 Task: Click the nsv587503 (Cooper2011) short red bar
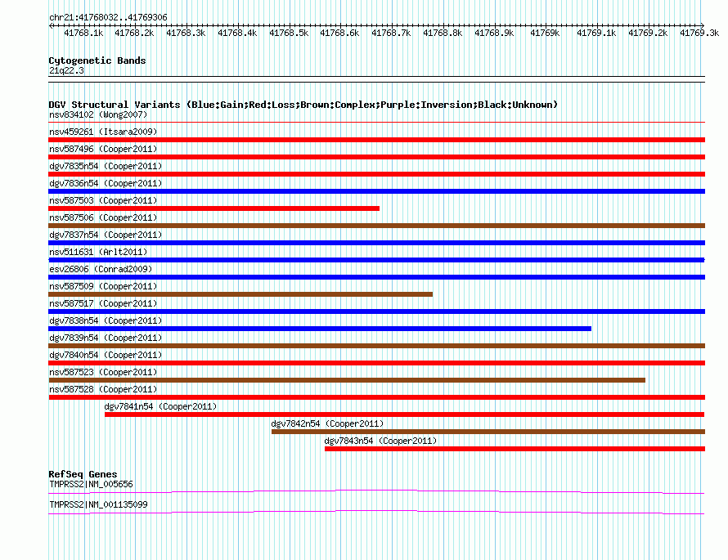point(214,208)
